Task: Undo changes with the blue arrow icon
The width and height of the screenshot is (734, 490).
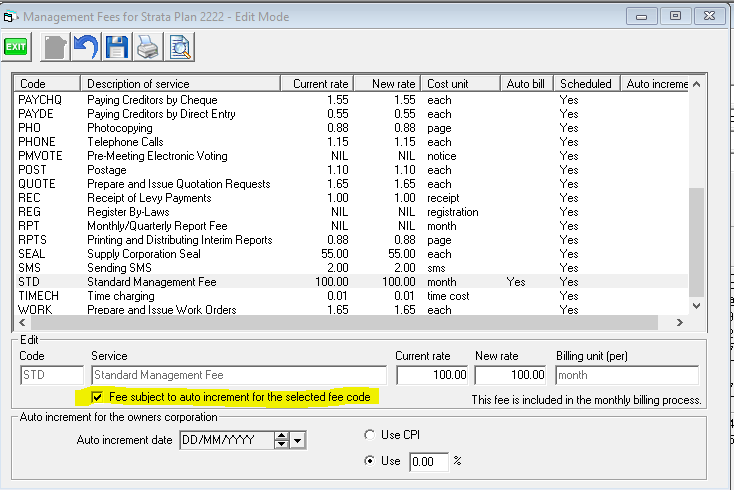Action: (86, 46)
